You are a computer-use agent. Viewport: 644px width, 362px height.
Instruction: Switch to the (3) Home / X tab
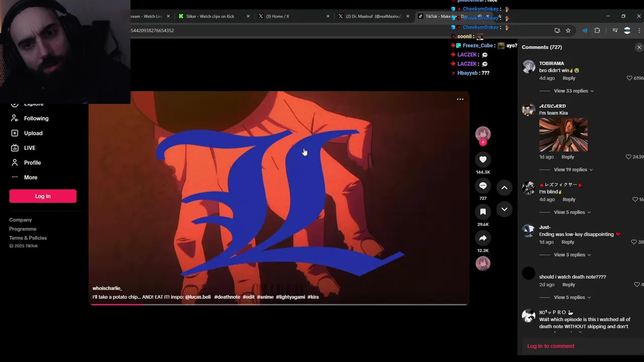point(278,16)
